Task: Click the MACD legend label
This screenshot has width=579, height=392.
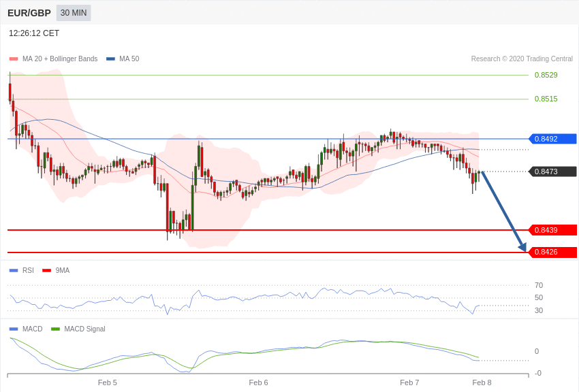Action: (x=33, y=329)
